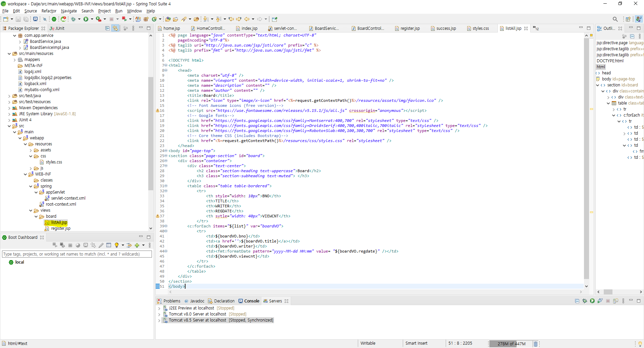644x348 pixels.
Task: Open Package Explorer view menu dots
Action: (133, 28)
